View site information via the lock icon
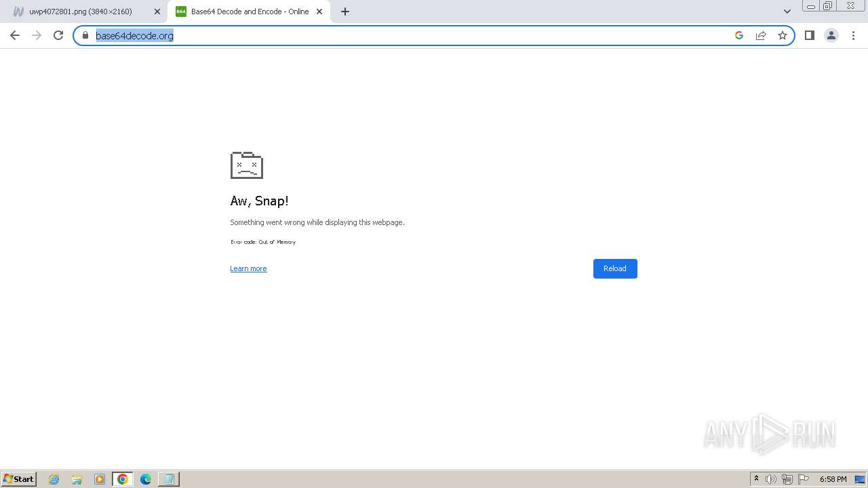The width and height of the screenshot is (868, 488). click(85, 35)
